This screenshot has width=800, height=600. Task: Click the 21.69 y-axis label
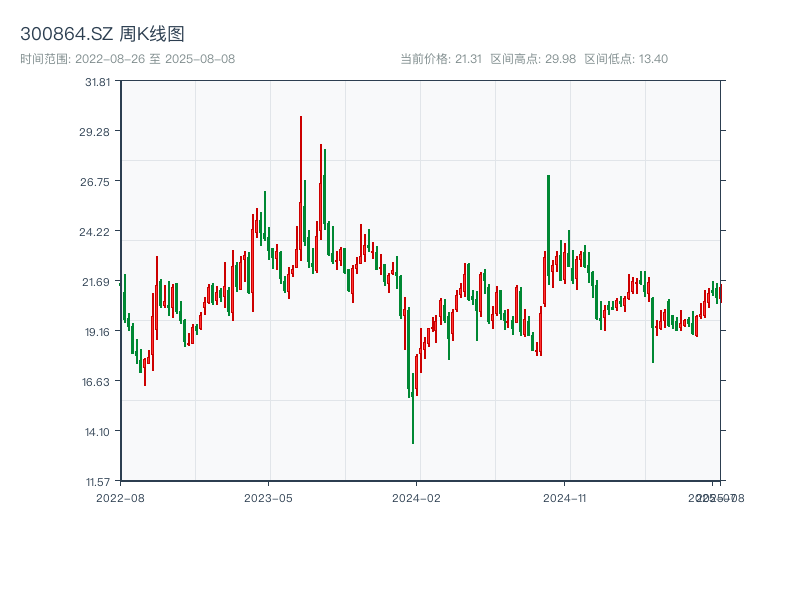tap(96, 282)
